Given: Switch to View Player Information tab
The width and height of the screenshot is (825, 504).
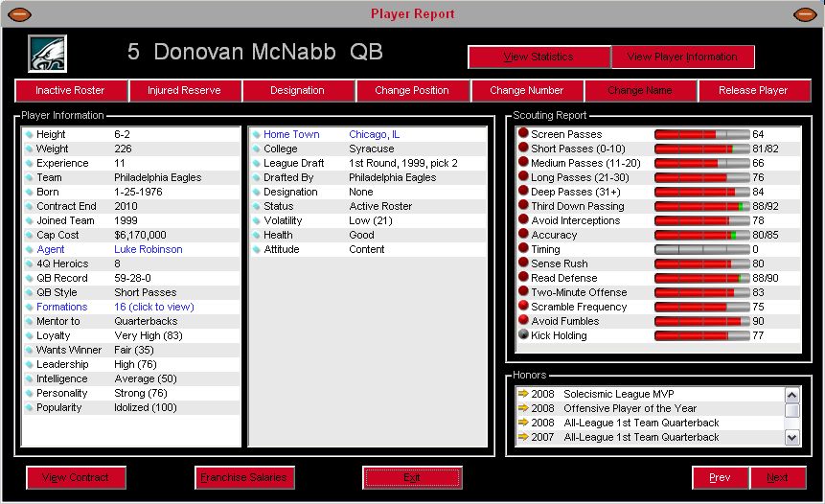Looking at the screenshot, I should click(x=682, y=57).
